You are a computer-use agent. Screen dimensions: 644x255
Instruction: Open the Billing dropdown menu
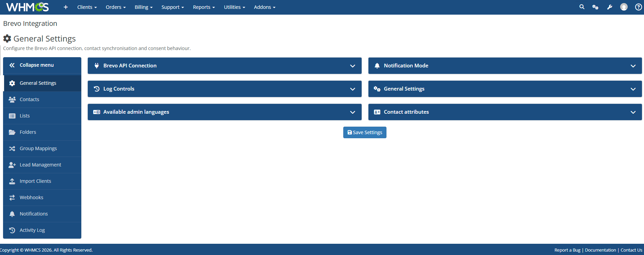144,7
